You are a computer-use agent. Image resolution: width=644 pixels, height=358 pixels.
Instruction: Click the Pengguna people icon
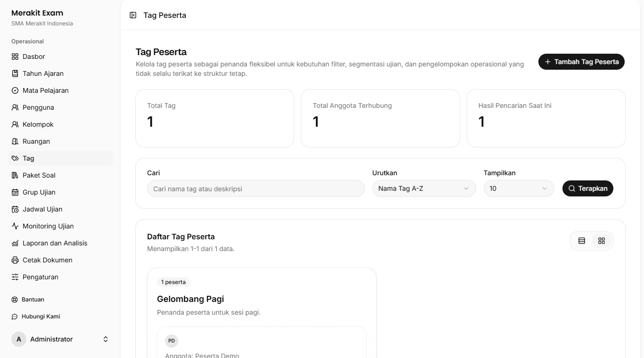[x=15, y=107]
